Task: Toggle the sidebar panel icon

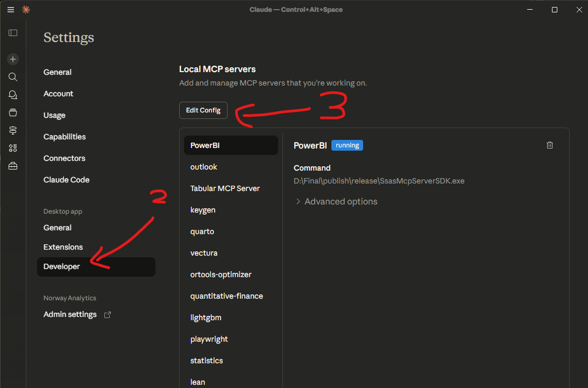Action: tap(13, 33)
